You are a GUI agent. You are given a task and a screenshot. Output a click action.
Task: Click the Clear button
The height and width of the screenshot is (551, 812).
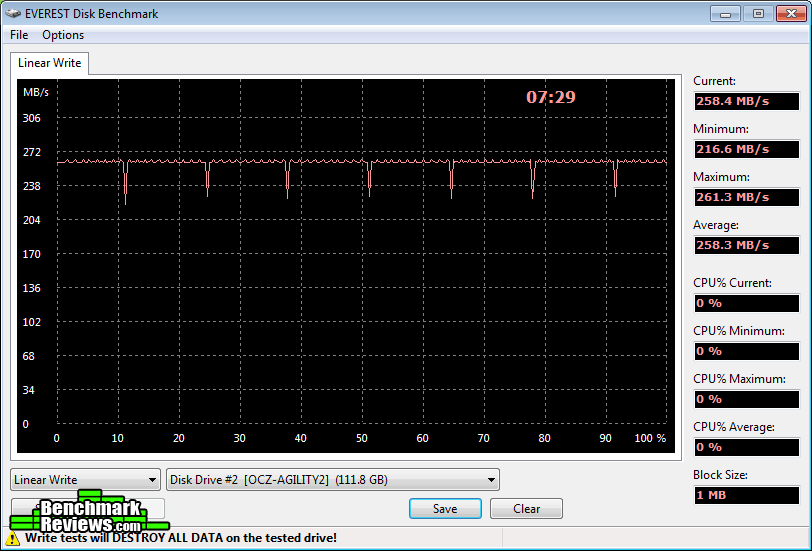[526, 509]
